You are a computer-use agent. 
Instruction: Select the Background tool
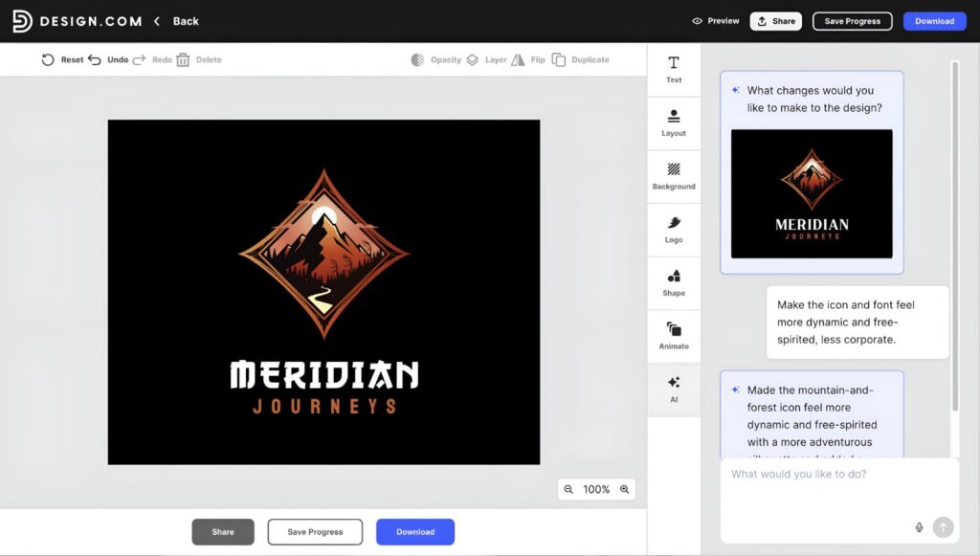673,177
